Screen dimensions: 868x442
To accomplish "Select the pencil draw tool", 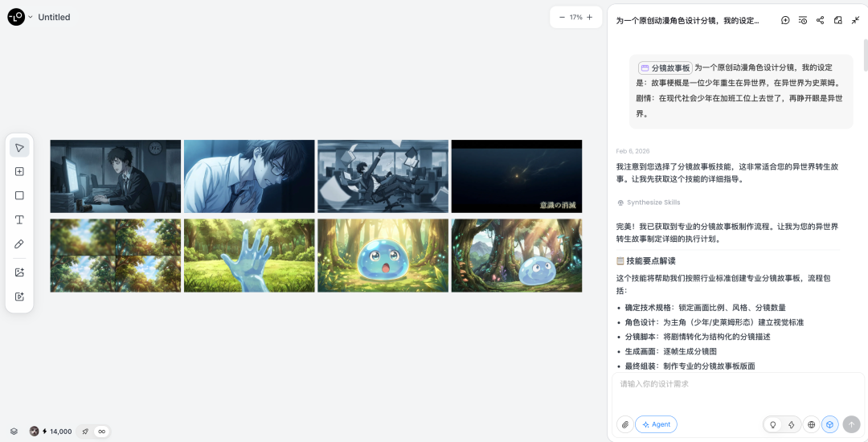I will 19,244.
